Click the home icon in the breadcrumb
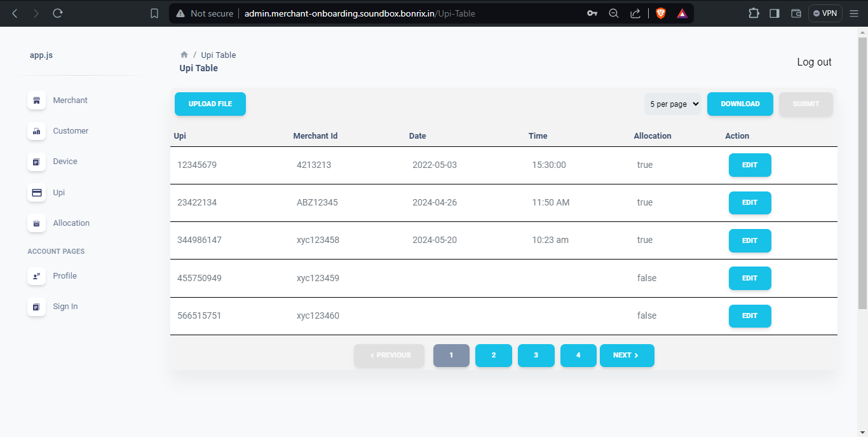Screen dimensions: 868x437 coord(184,55)
